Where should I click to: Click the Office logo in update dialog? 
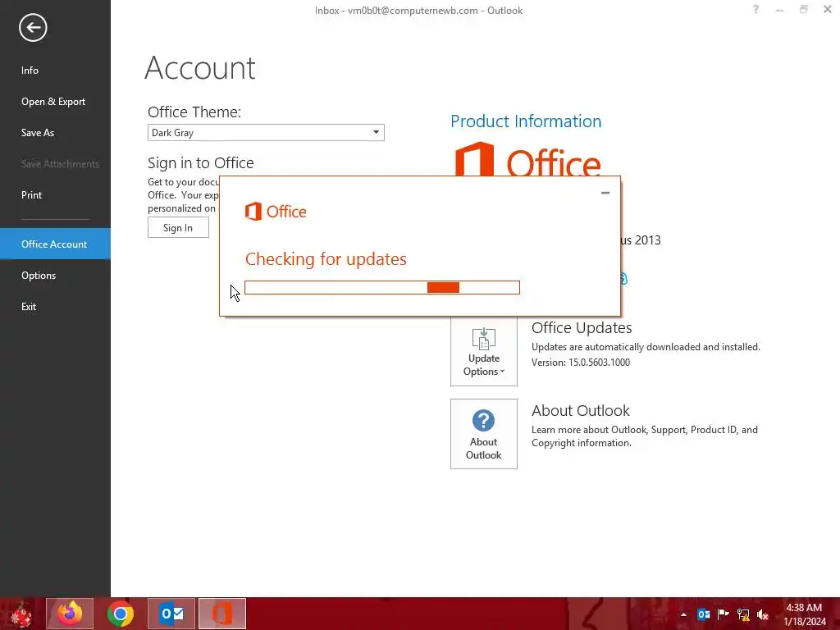(x=276, y=212)
